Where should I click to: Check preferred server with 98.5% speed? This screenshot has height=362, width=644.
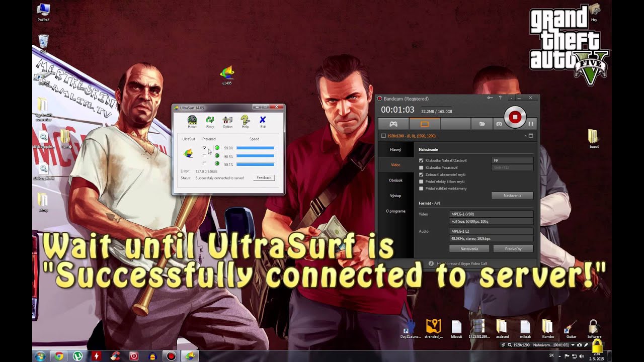[204, 156]
